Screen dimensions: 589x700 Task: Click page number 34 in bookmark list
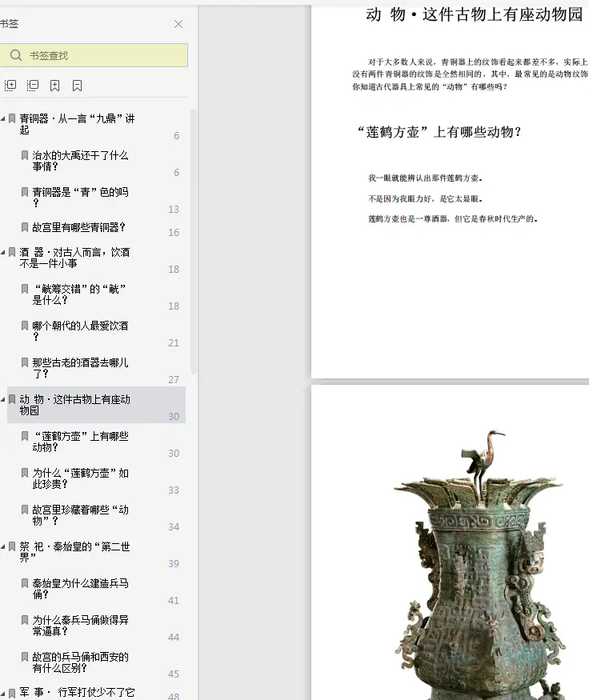point(174,526)
